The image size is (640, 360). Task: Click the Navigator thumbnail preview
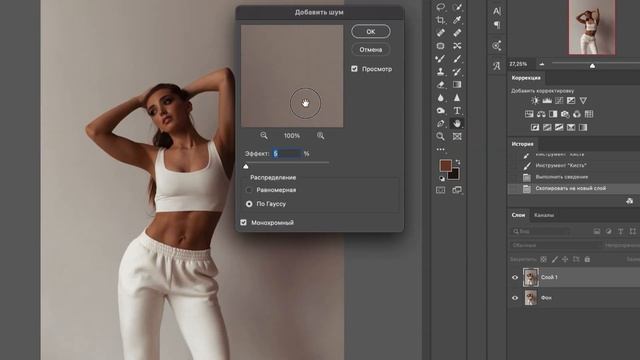click(x=592, y=27)
